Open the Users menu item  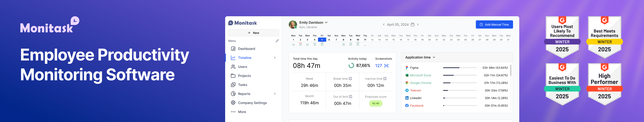click(x=254, y=67)
